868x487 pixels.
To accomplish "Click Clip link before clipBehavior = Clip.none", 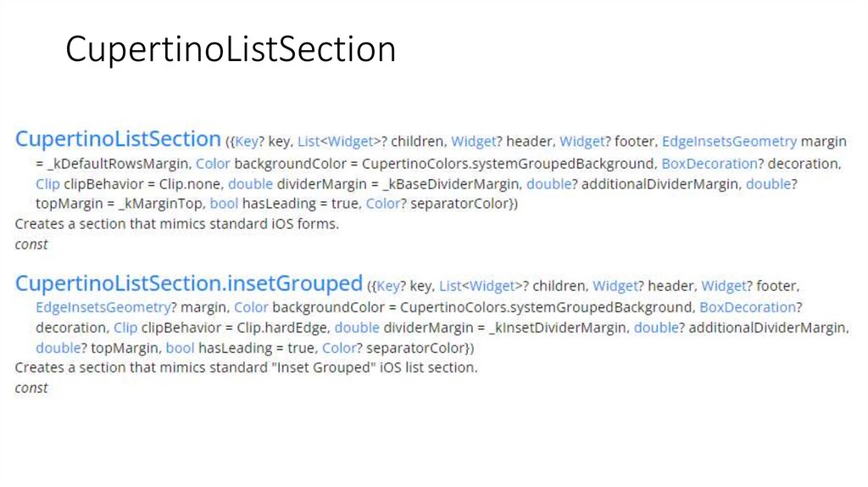I will (47, 183).
